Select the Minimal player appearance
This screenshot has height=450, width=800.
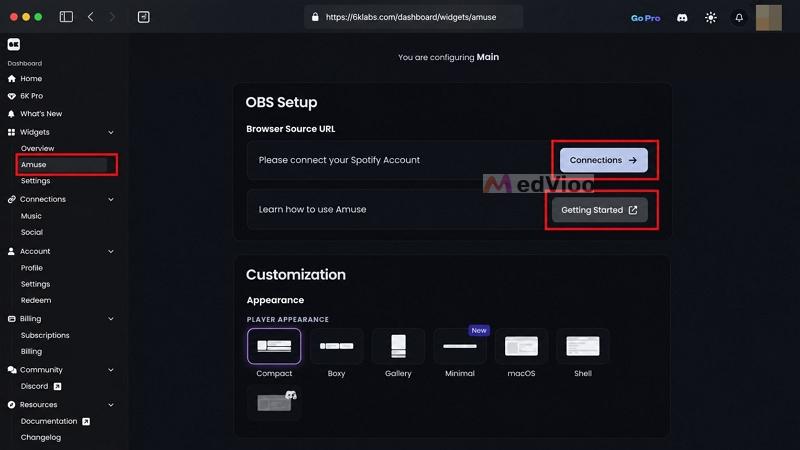pos(460,346)
